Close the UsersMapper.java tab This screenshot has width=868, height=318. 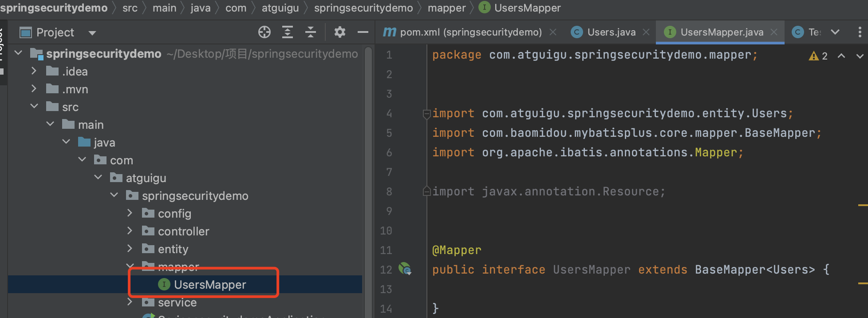pyautogui.click(x=774, y=32)
